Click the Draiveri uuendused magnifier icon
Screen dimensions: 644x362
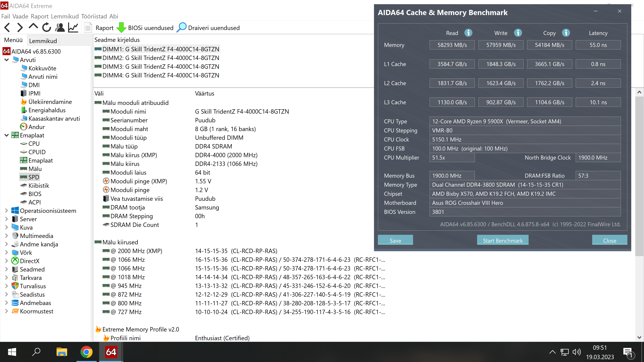click(181, 27)
